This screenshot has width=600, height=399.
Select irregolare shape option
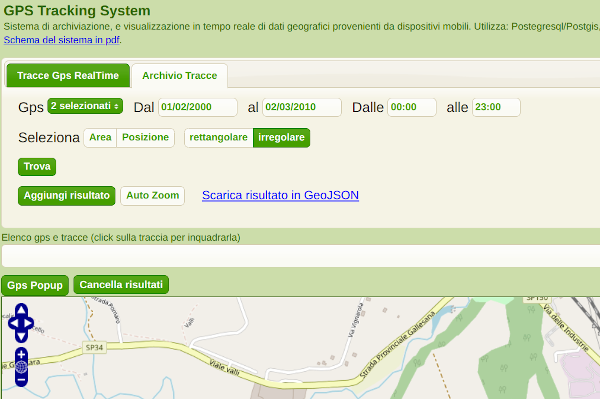click(281, 138)
